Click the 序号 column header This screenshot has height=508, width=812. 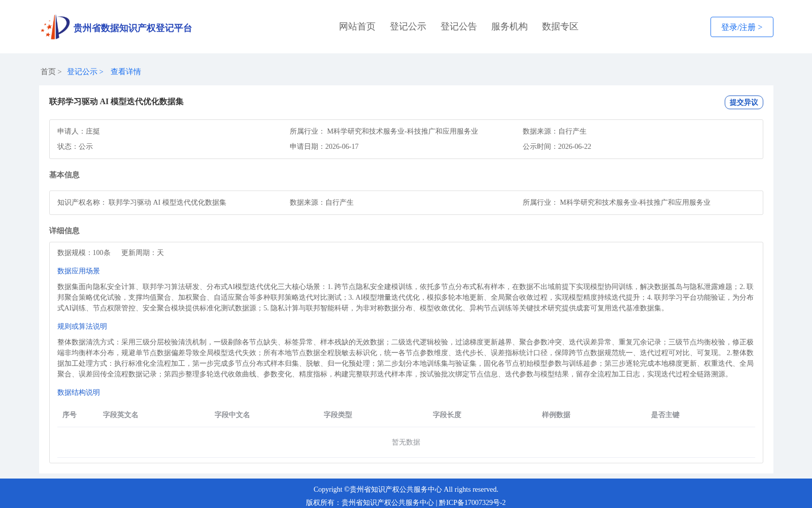point(70,415)
